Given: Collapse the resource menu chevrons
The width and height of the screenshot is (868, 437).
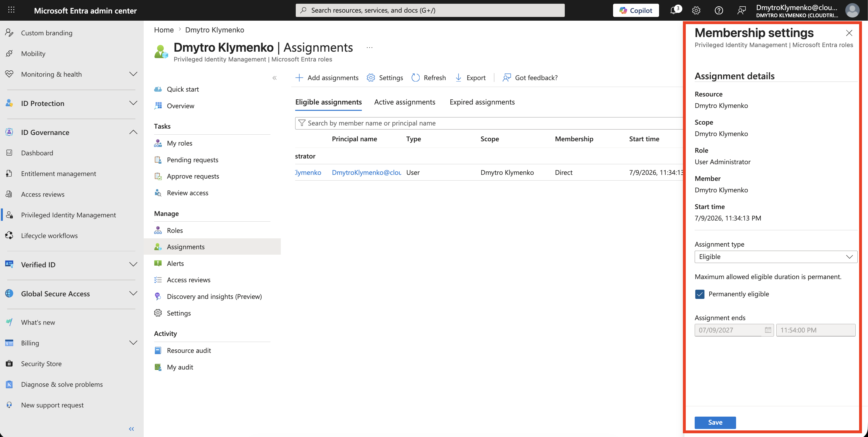Looking at the screenshot, I should (x=274, y=78).
